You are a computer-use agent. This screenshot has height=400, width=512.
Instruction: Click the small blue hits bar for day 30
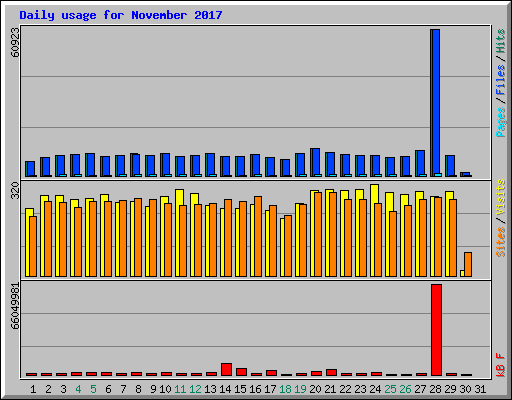466,174
